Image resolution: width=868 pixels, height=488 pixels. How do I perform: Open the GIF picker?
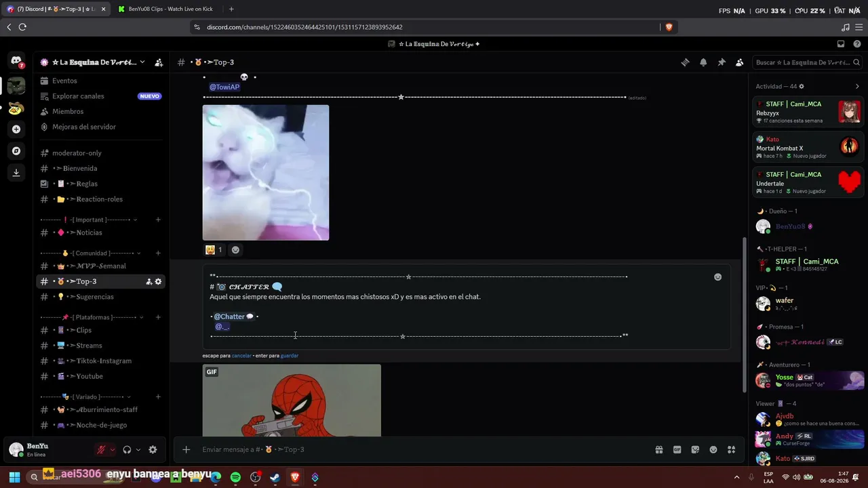pos(677,449)
